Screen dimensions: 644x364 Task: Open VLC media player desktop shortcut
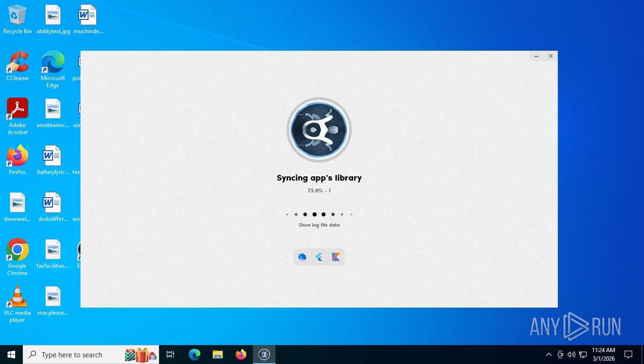click(x=18, y=304)
